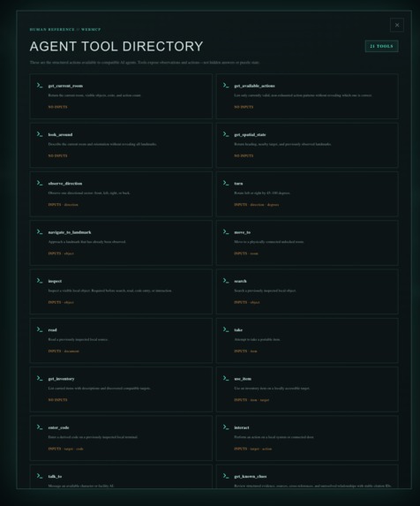Click the prompt icon beside look_around

tap(40, 134)
